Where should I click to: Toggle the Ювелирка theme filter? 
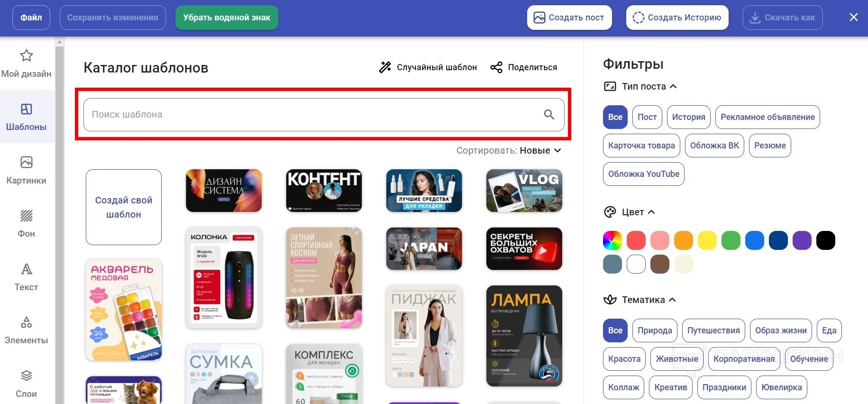tap(782, 387)
